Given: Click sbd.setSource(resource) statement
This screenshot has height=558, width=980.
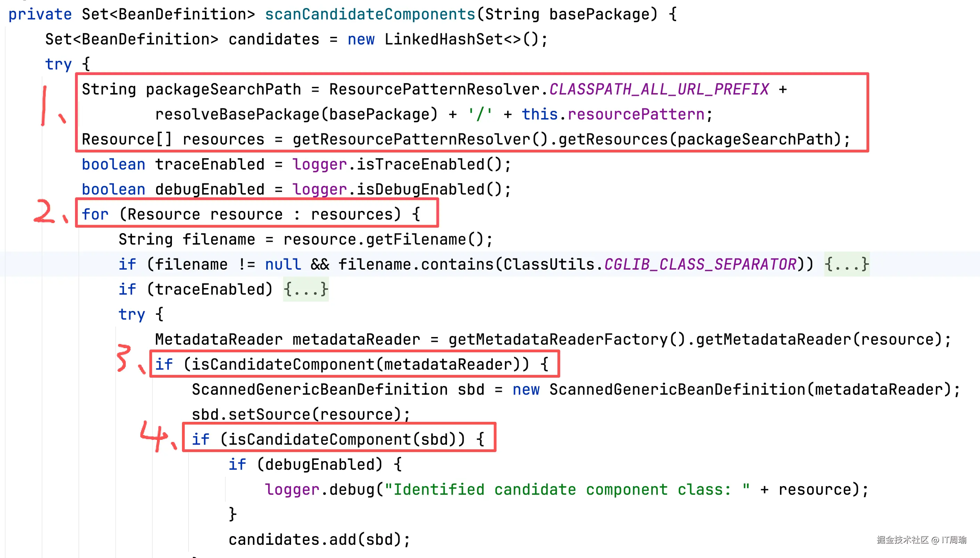Looking at the screenshot, I should pos(301,415).
